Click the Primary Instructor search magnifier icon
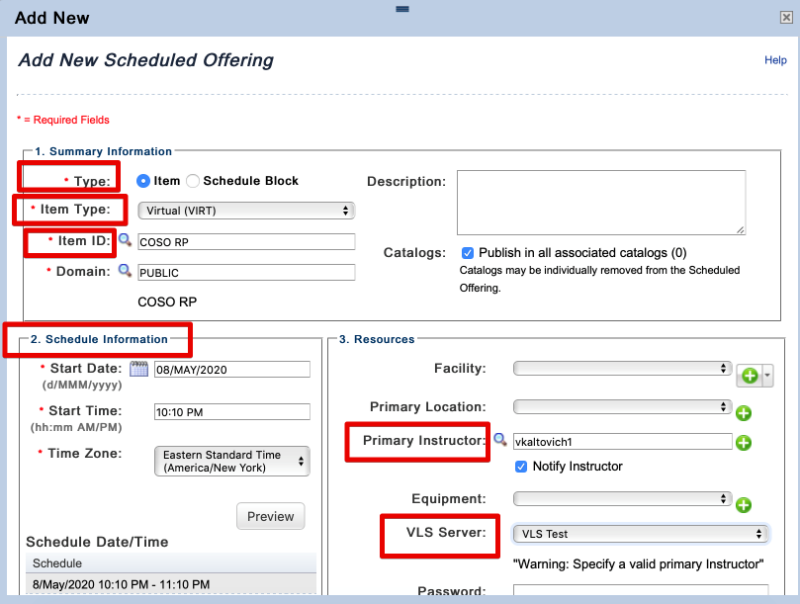 [x=500, y=440]
